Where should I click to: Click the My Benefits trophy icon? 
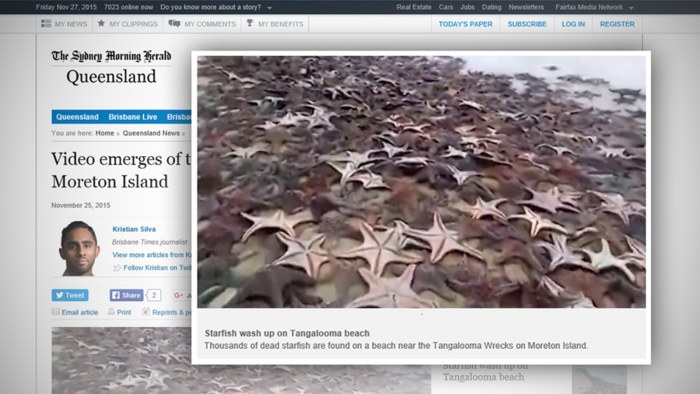pyautogui.click(x=250, y=23)
